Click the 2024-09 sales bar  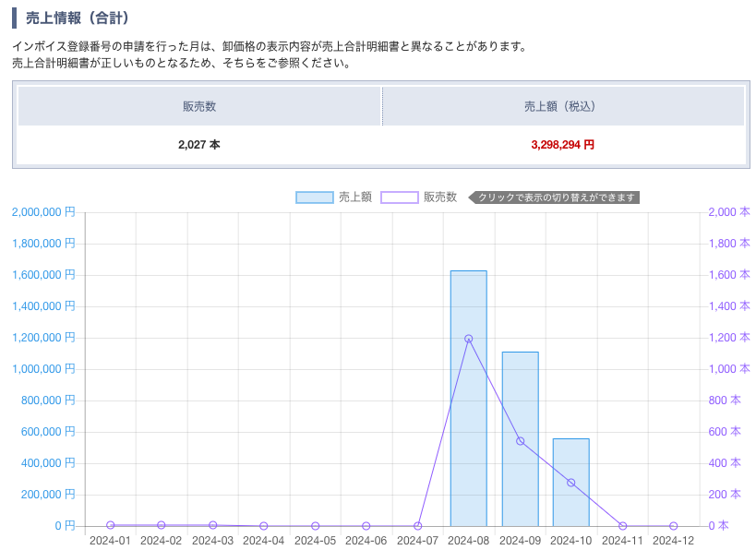[x=521, y=438]
